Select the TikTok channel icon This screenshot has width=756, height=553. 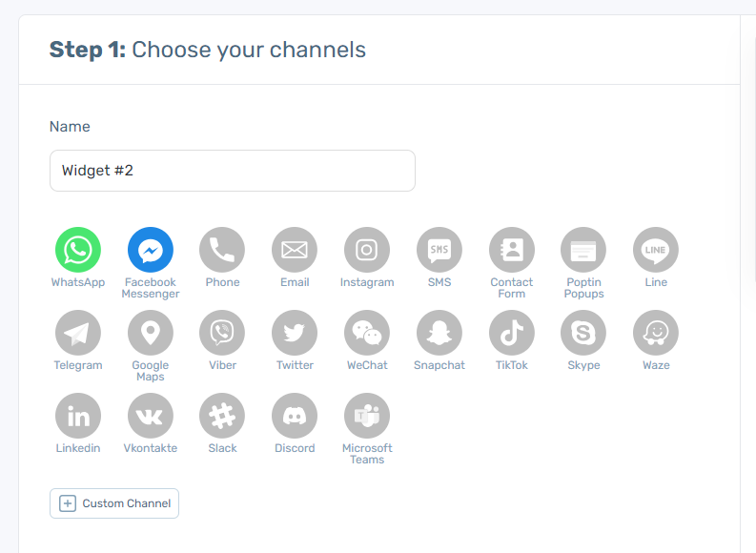[x=512, y=333]
